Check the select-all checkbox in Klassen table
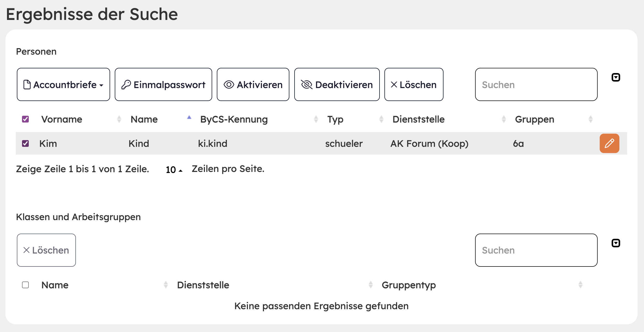This screenshot has height=332, width=644. point(25,285)
